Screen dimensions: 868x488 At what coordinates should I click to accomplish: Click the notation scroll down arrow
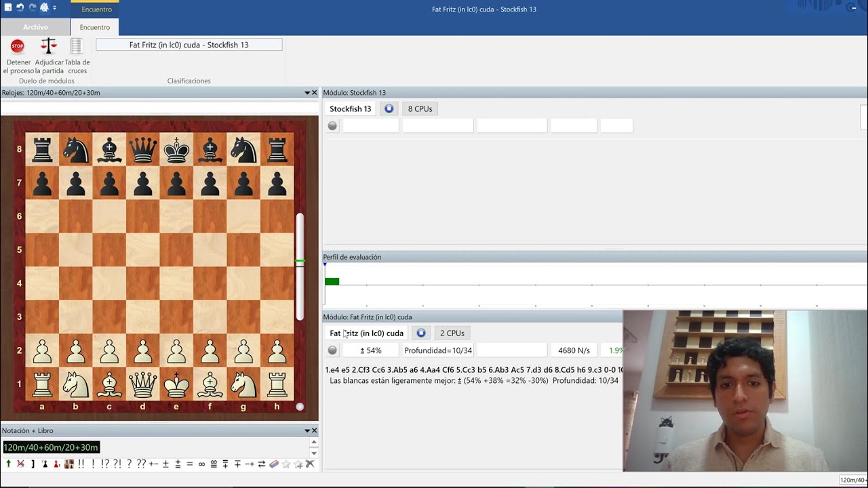pyautogui.click(x=314, y=453)
